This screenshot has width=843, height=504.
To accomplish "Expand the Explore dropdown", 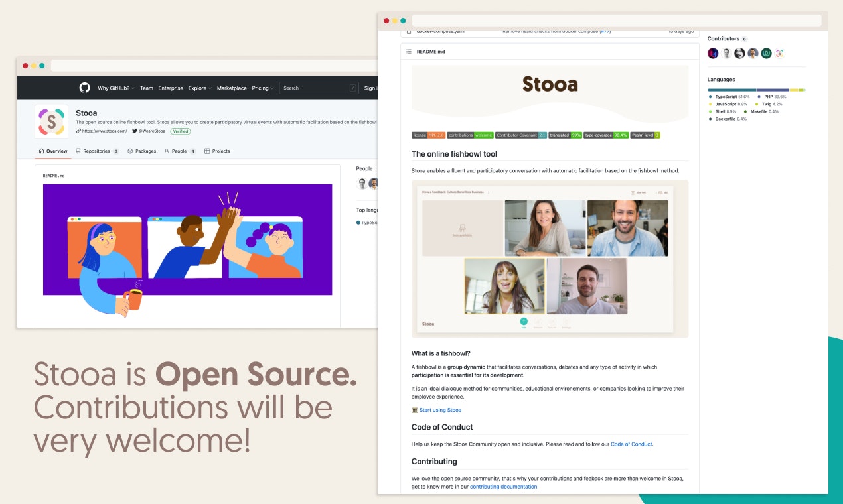I will point(200,88).
